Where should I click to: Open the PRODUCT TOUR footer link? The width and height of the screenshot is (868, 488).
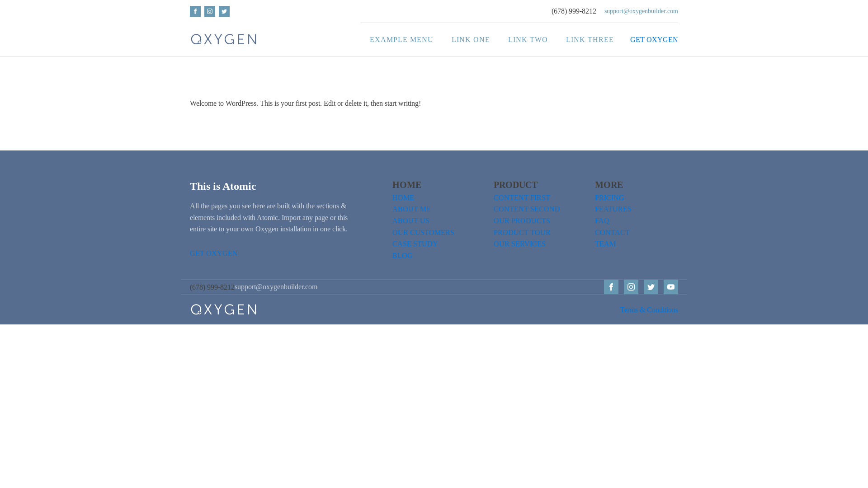pyautogui.click(x=522, y=233)
